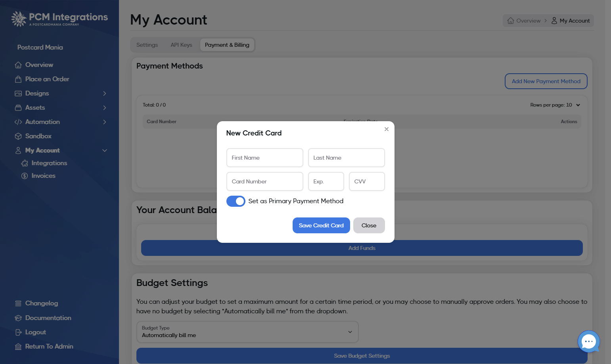Switch to the API Keys tab
The image size is (611, 364).
pos(182,45)
